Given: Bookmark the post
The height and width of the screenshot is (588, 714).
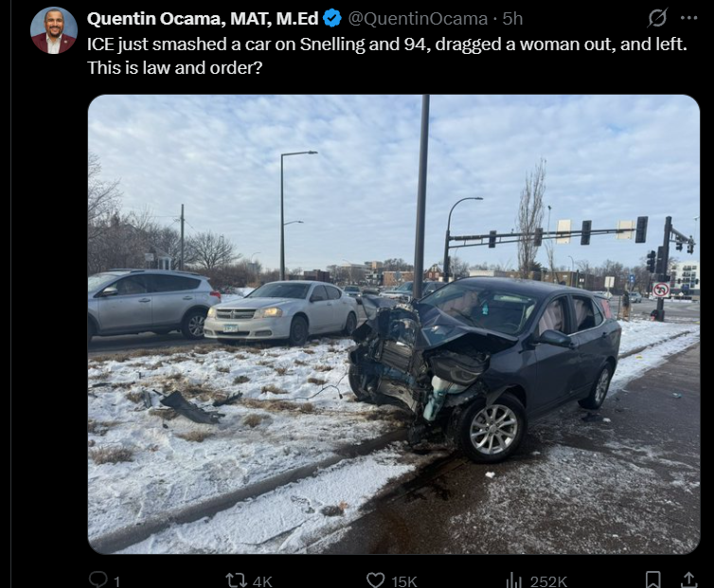Looking at the screenshot, I should [653, 579].
